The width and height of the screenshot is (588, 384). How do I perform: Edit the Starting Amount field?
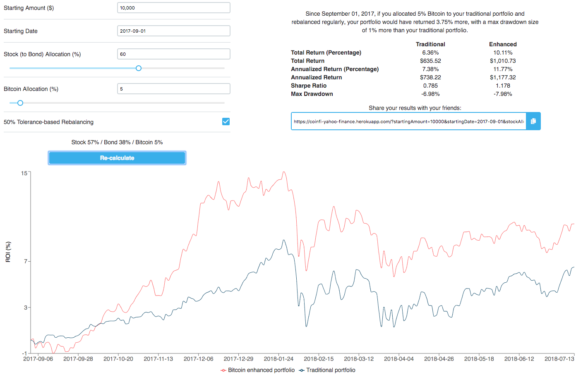(x=173, y=7)
